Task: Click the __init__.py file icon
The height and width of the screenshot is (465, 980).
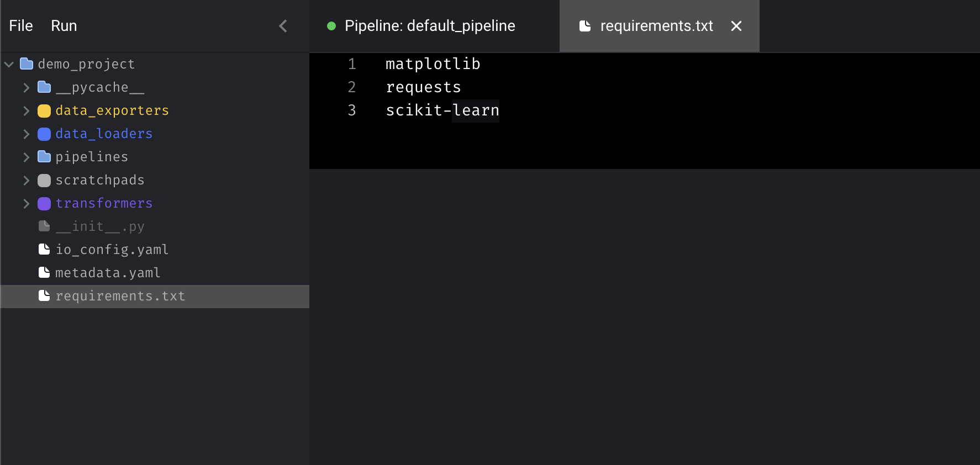Action: [x=44, y=226]
